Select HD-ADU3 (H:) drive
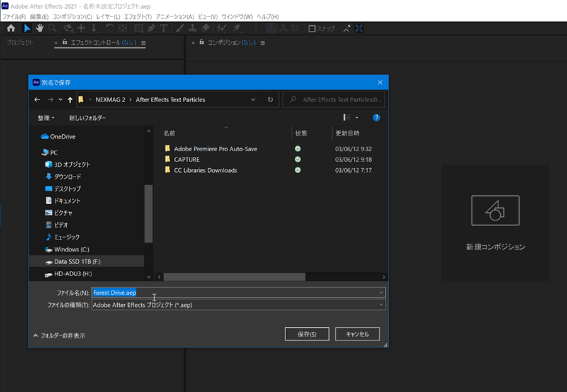The width and height of the screenshot is (567, 392). click(x=68, y=274)
